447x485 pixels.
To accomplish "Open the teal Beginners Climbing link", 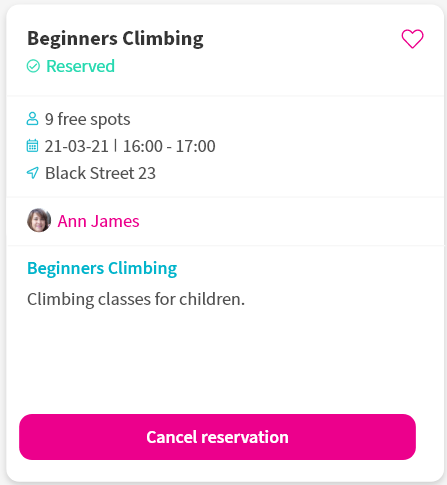I will point(102,268).
